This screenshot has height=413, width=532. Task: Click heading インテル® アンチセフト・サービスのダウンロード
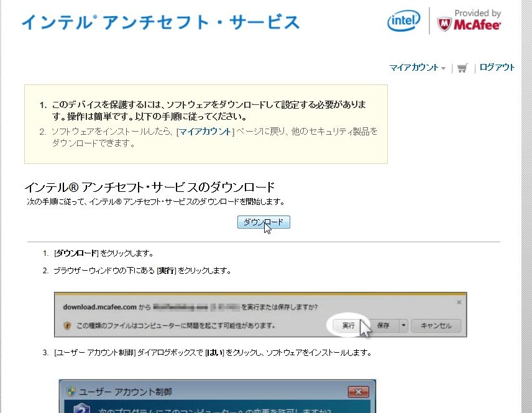coord(150,187)
